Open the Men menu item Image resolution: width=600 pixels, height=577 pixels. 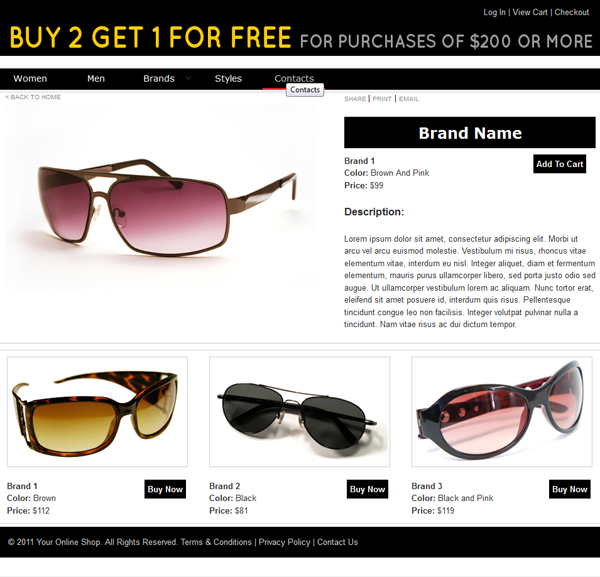(x=96, y=78)
